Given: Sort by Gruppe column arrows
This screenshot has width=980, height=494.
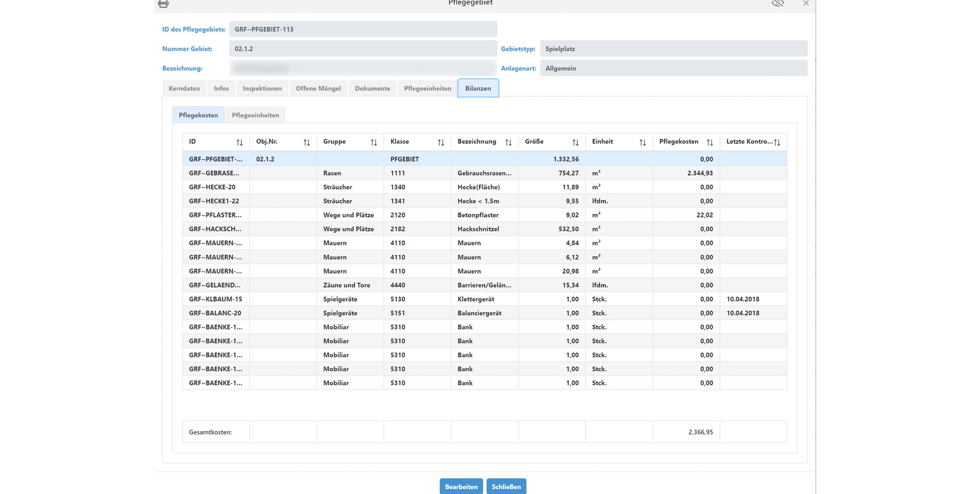Looking at the screenshot, I should coord(374,143).
